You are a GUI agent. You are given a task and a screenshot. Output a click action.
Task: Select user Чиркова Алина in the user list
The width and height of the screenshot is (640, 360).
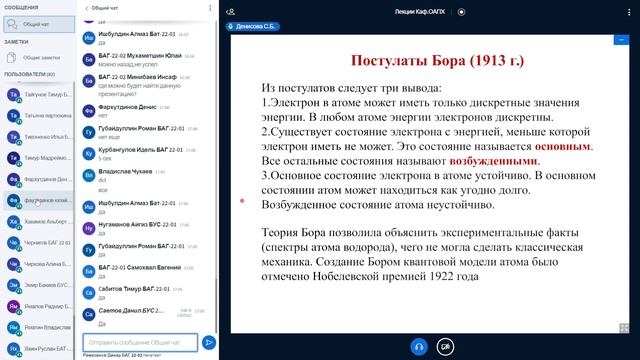(x=39, y=264)
